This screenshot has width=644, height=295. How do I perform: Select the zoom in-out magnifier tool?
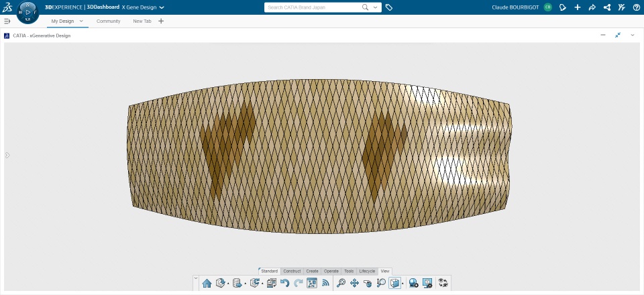381,283
